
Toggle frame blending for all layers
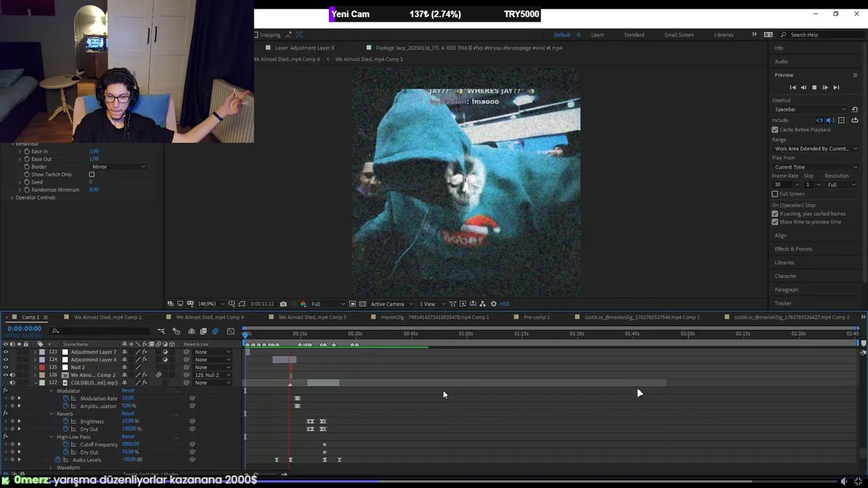tap(203, 331)
